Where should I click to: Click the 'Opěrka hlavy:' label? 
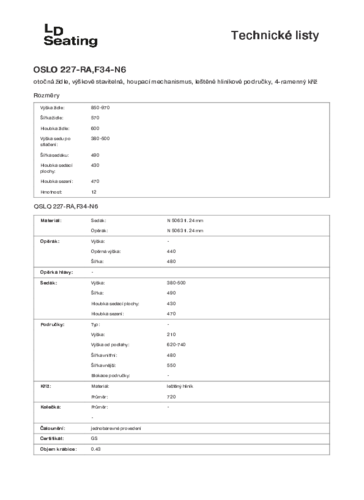pyautogui.click(x=56, y=272)
